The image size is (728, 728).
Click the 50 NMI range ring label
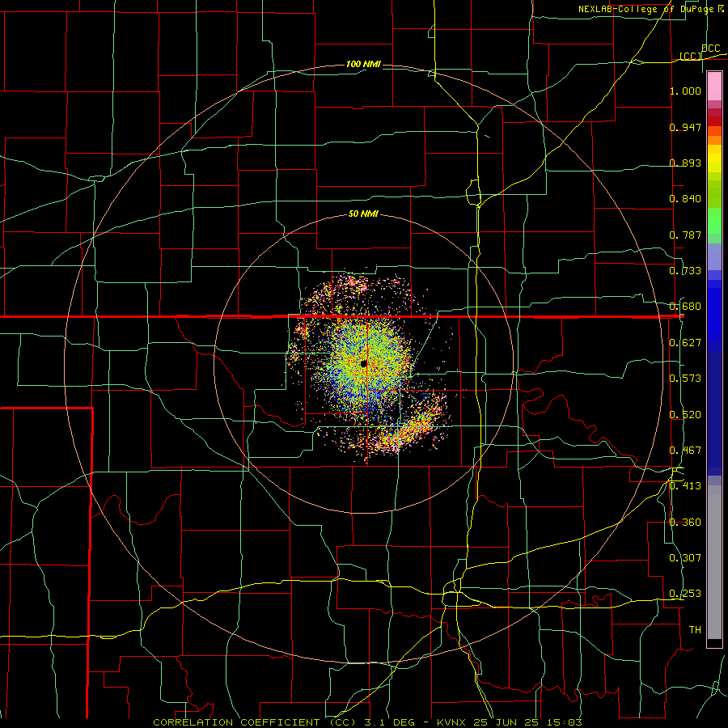coord(363,214)
